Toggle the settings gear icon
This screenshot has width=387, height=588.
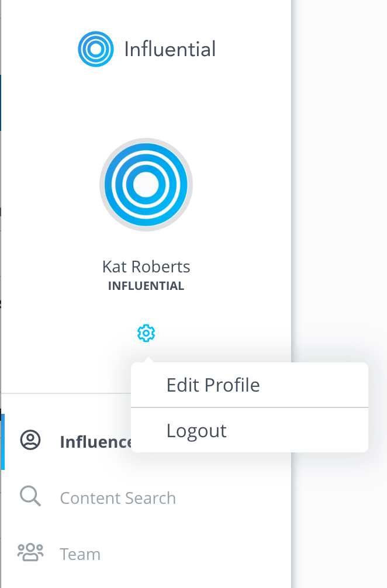(146, 333)
